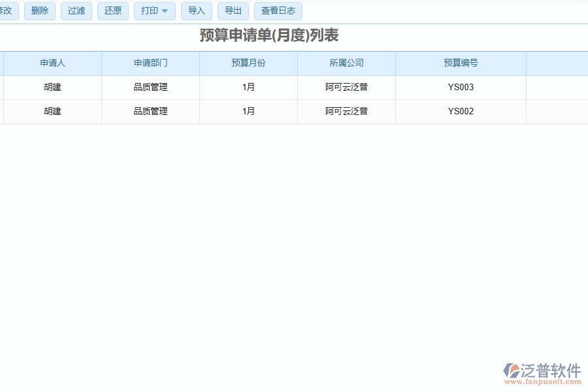The height and width of the screenshot is (392, 588).
Task: Select the row with budget number YS003
Action: click(461, 87)
